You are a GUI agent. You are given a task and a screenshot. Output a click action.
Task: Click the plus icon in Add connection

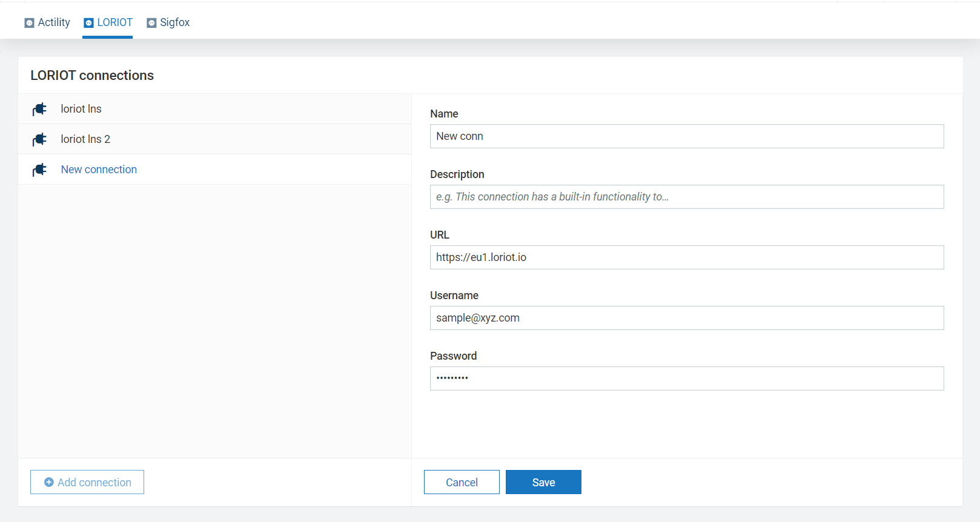pos(49,483)
